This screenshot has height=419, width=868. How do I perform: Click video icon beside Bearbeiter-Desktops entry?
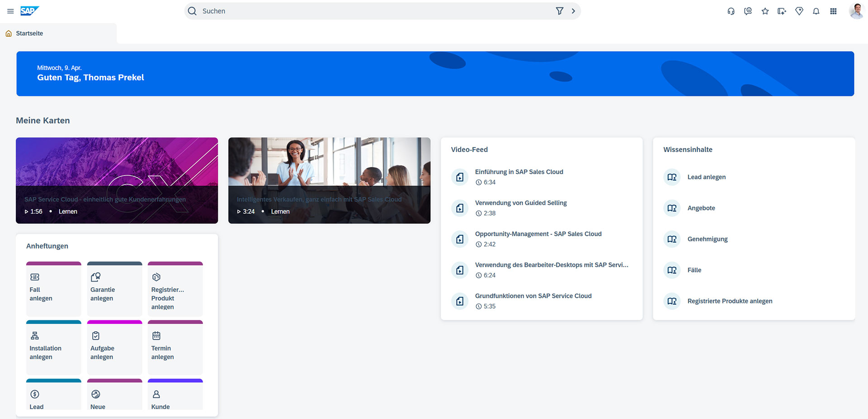460,270
